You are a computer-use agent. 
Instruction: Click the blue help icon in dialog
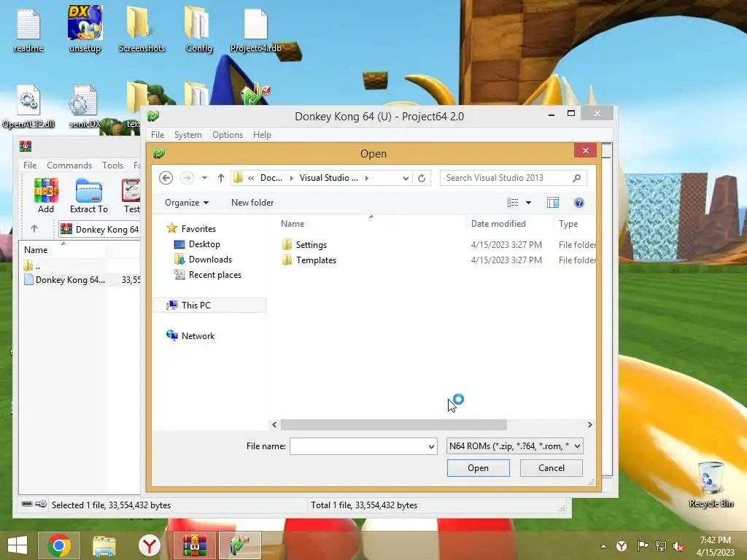(578, 203)
